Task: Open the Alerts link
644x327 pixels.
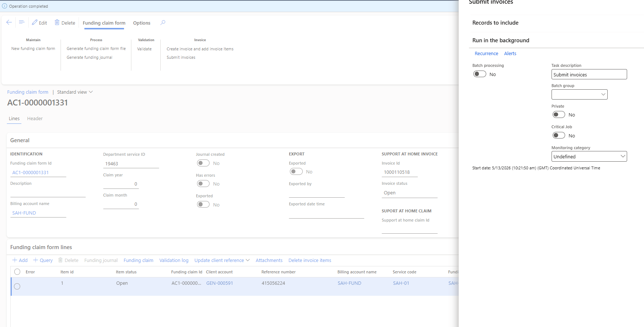Action: (x=510, y=53)
